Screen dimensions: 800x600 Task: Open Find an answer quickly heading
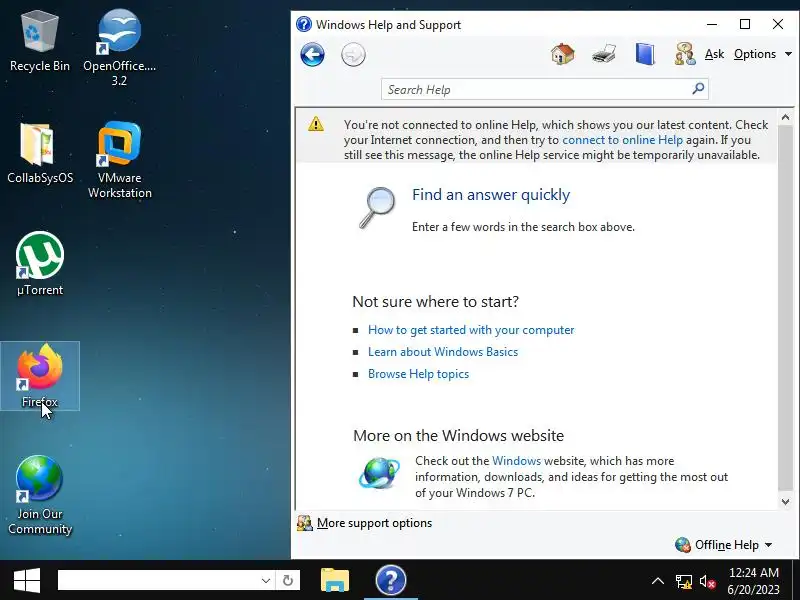coord(491,194)
